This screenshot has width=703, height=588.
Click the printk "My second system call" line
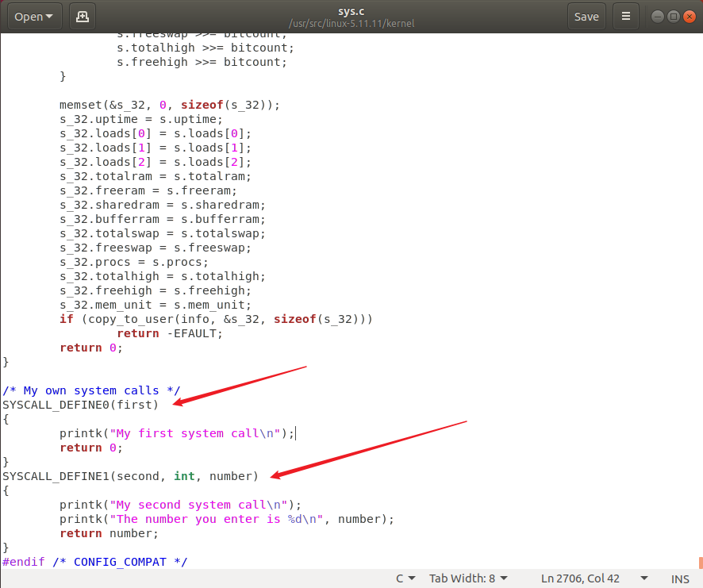pos(180,505)
